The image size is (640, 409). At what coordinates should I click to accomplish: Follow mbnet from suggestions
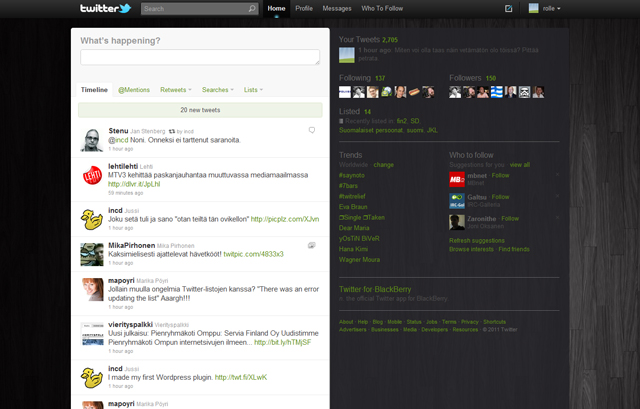tap(500, 176)
